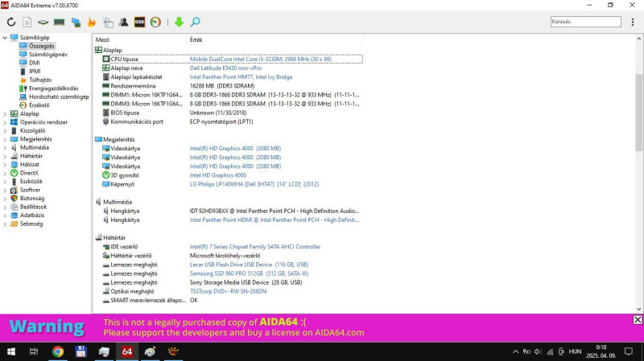
Task: Click the green download arrow icon
Action: [x=179, y=23]
